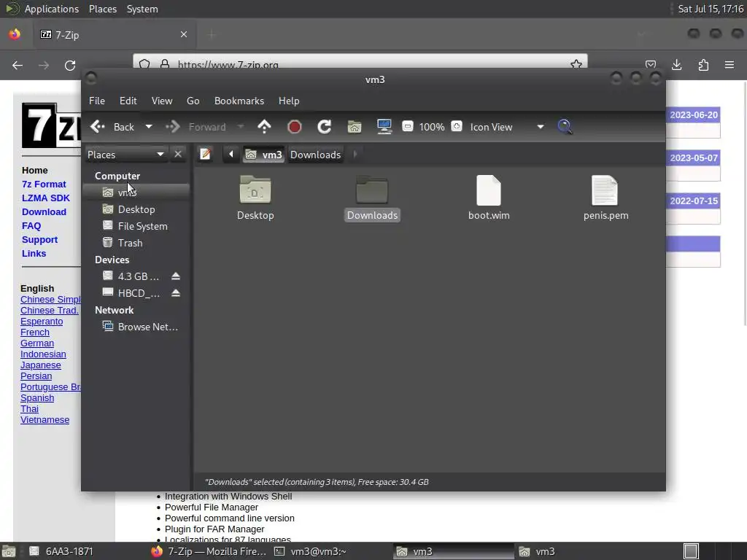Image resolution: width=747 pixels, height=560 pixels.
Task: Open the File menu in file manager
Action: tap(97, 101)
